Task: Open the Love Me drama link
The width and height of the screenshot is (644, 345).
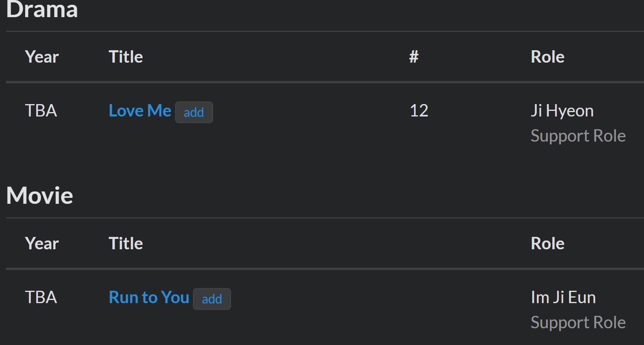Action: 140,110
